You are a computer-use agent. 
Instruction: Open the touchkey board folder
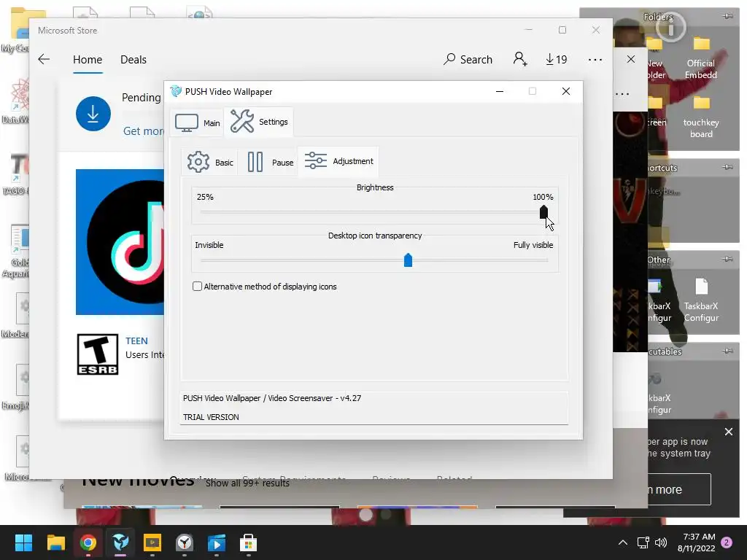(701, 117)
